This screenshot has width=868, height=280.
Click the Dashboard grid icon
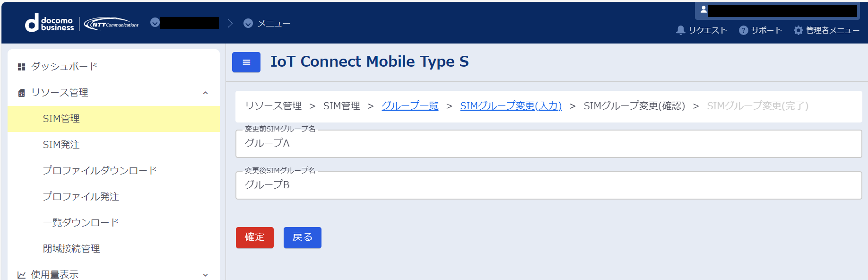(x=22, y=67)
